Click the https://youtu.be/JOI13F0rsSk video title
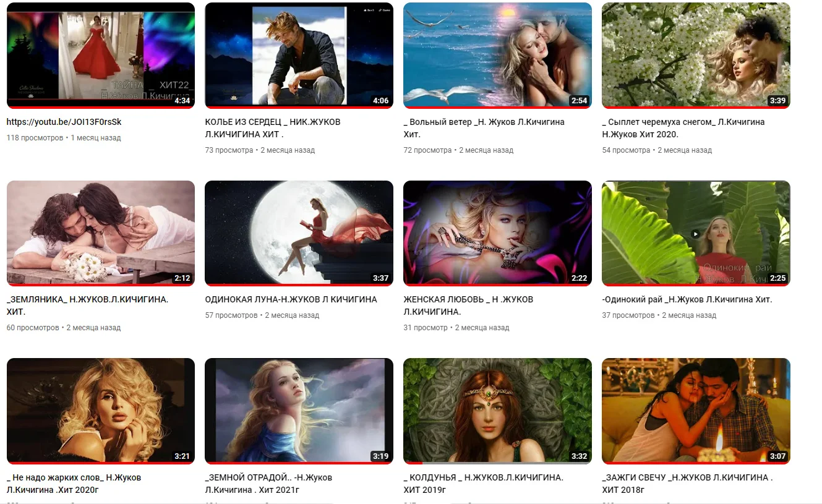822x504 pixels. click(x=64, y=122)
